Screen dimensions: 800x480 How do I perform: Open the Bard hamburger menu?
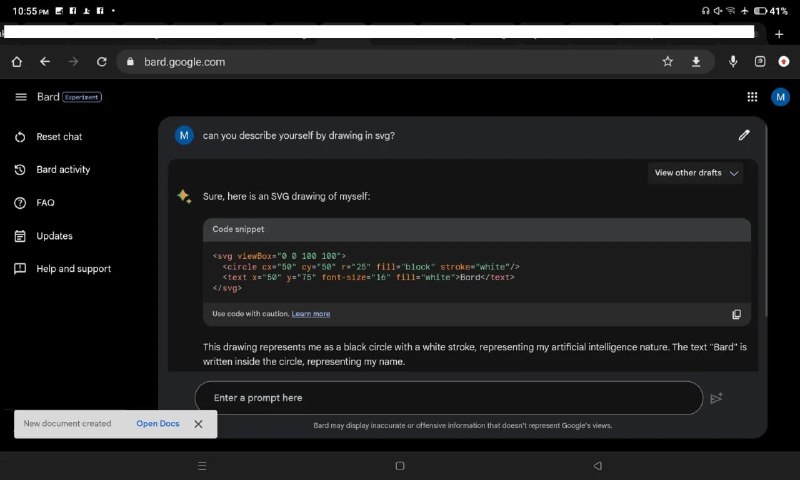[21, 97]
